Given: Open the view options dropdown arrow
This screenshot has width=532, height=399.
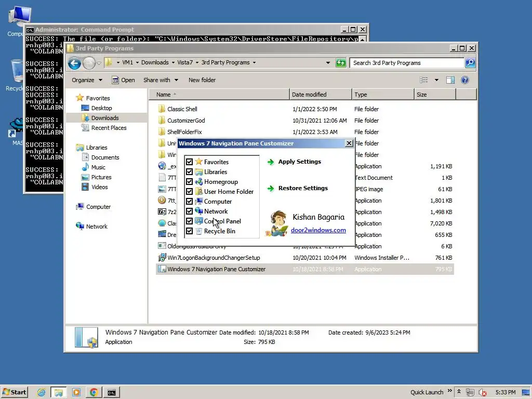Looking at the screenshot, I should 436,80.
